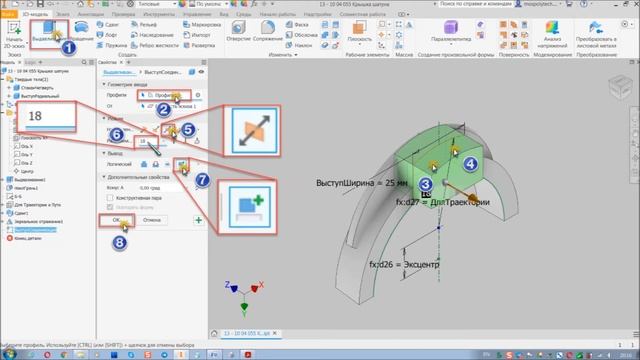Click the symmetric direction icon in properties panel
This screenshot has height=360, width=640.
tap(168, 130)
